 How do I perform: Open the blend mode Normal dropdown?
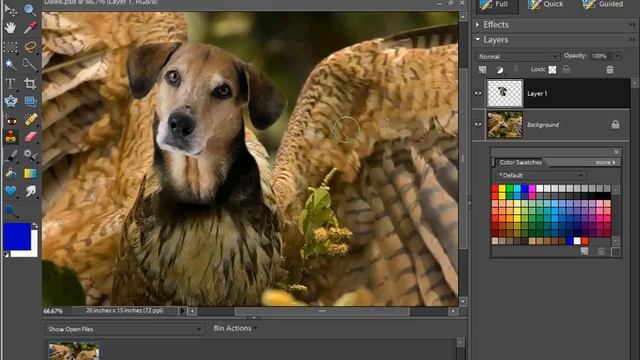(517, 56)
